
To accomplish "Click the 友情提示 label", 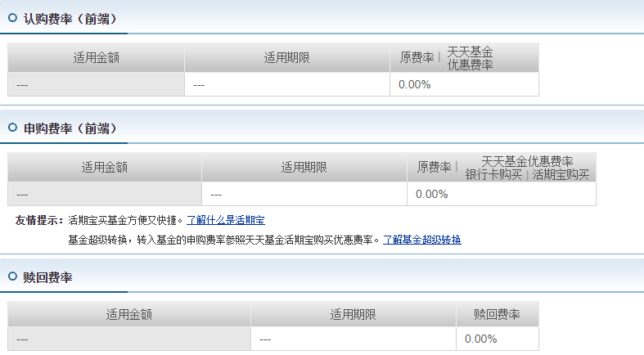I will 38,220.
